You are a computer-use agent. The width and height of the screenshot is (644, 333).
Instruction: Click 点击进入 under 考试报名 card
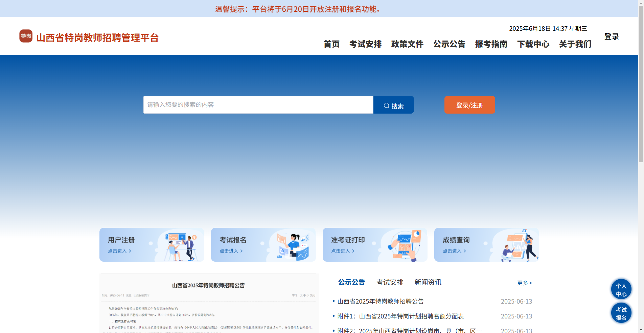point(231,251)
